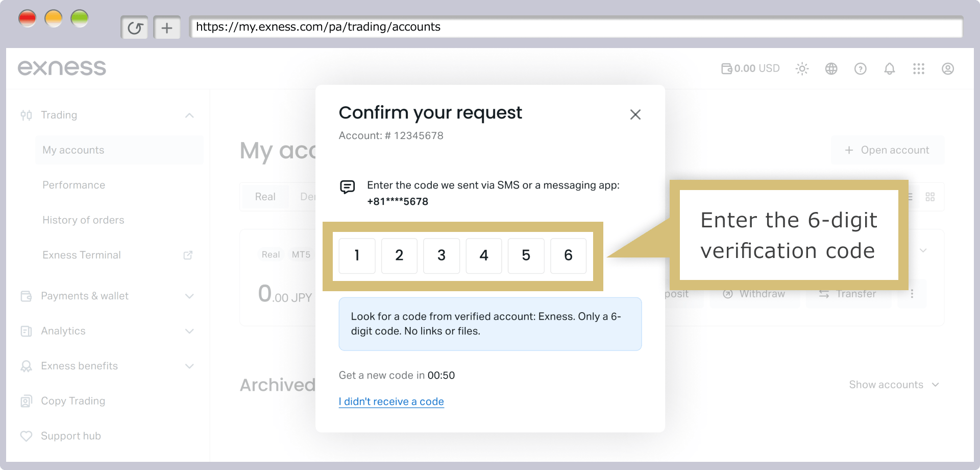The width and height of the screenshot is (980, 470).
Task: Open the help question mark icon
Action: click(860, 68)
